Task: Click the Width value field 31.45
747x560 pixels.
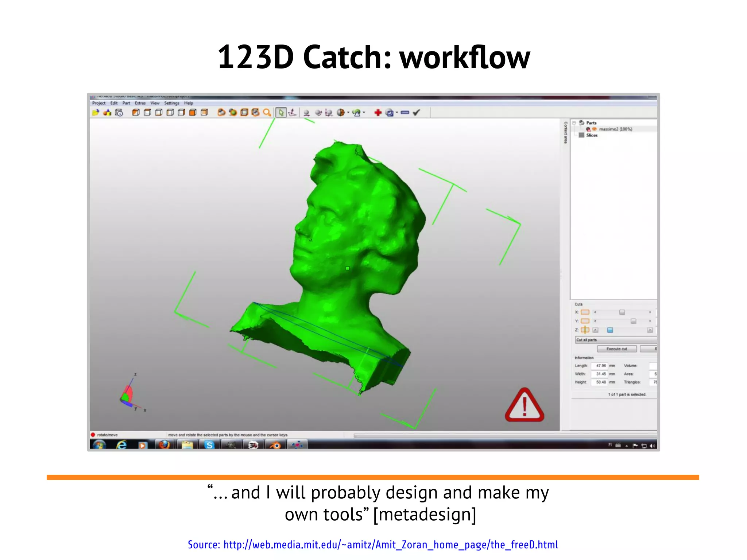Action: [x=600, y=374]
